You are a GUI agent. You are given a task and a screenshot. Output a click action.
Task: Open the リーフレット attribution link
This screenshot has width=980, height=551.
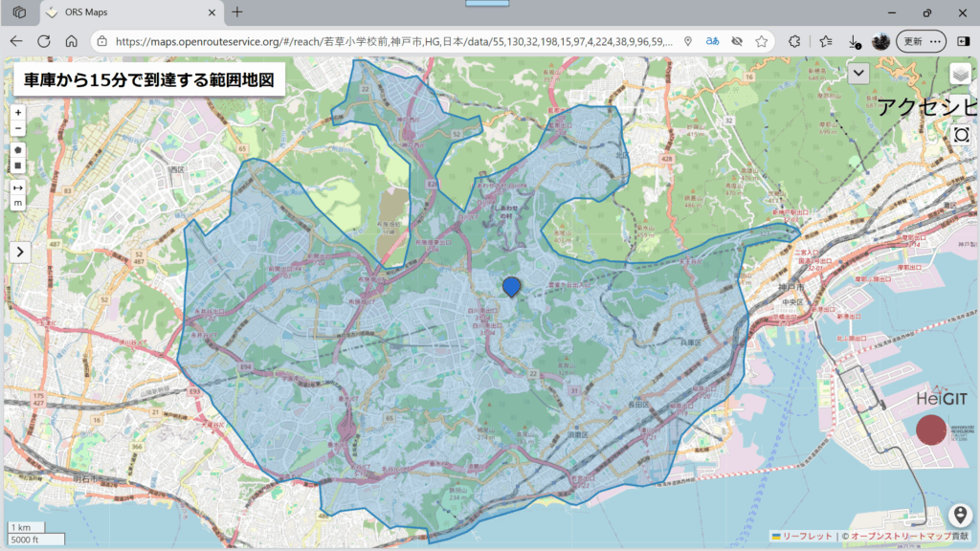[x=807, y=537]
